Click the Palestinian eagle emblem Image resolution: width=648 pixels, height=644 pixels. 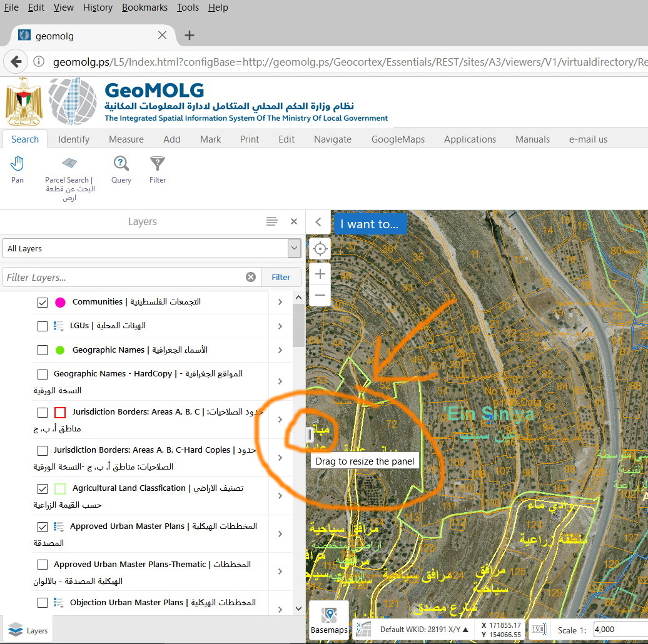[x=24, y=102]
